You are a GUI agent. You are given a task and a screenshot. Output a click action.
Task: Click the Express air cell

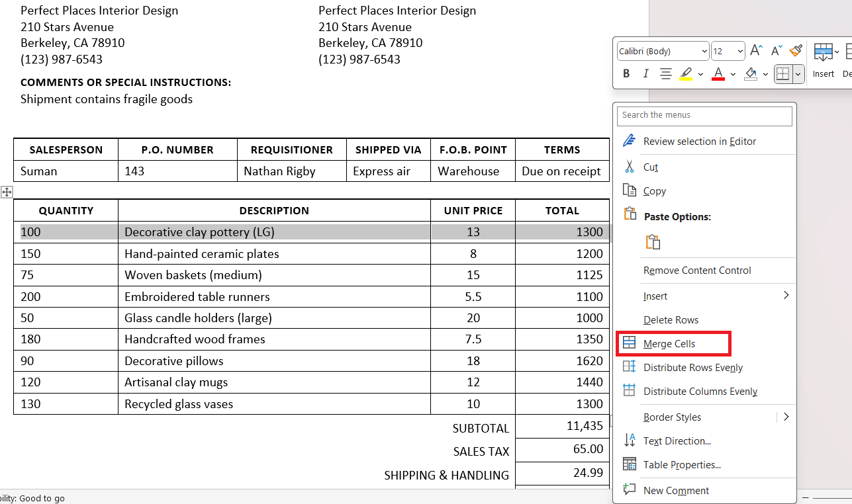tap(389, 171)
